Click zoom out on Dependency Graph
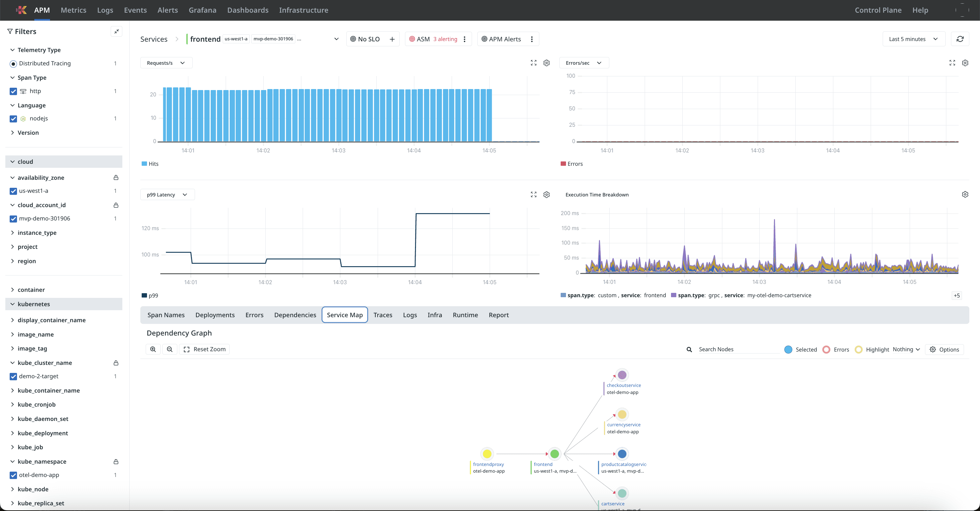Viewport: 980px width, 511px height. coord(170,349)
